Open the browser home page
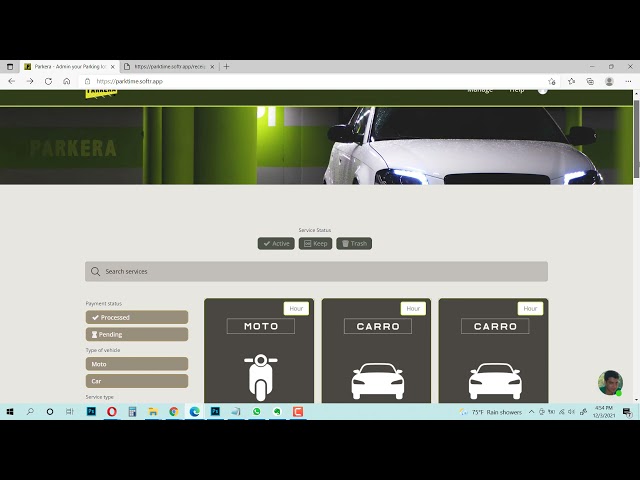This screenshot has width=640, height=480. click(67, 81)
